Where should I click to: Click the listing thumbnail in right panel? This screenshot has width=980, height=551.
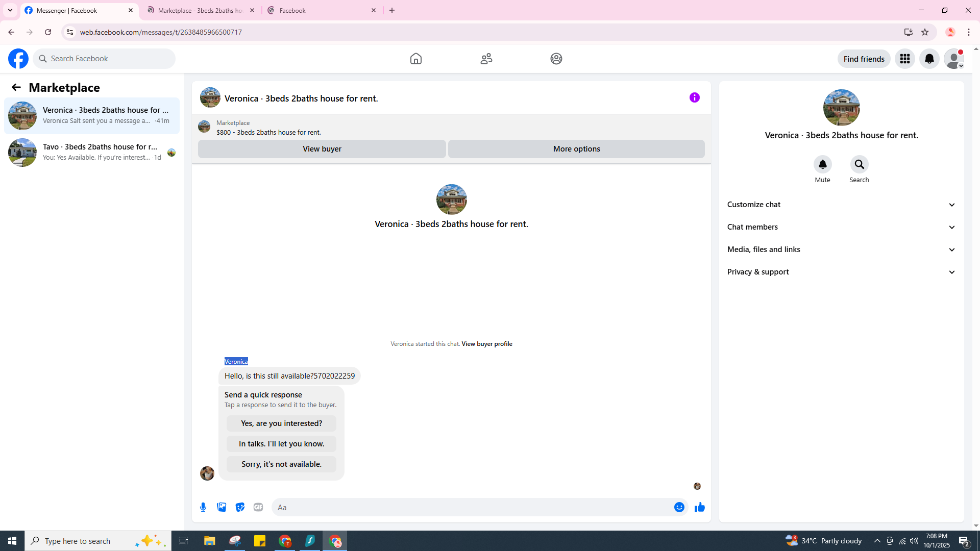point(842,108)
